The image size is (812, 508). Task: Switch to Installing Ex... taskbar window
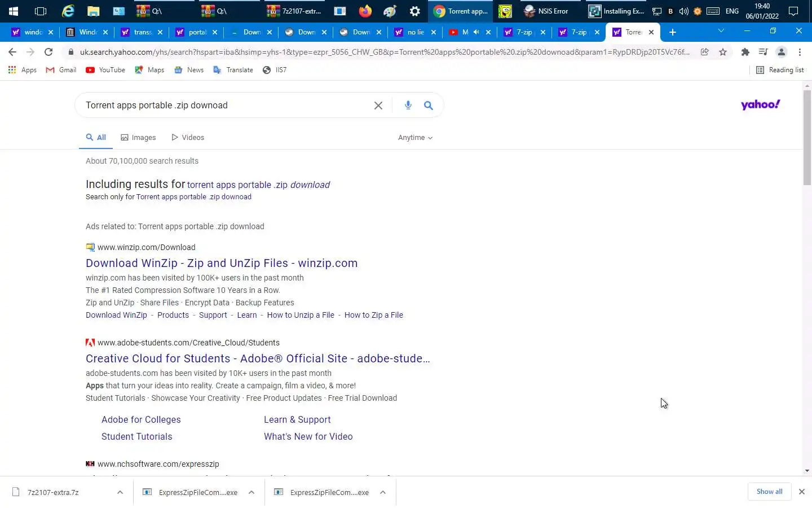tap(616, 11)
